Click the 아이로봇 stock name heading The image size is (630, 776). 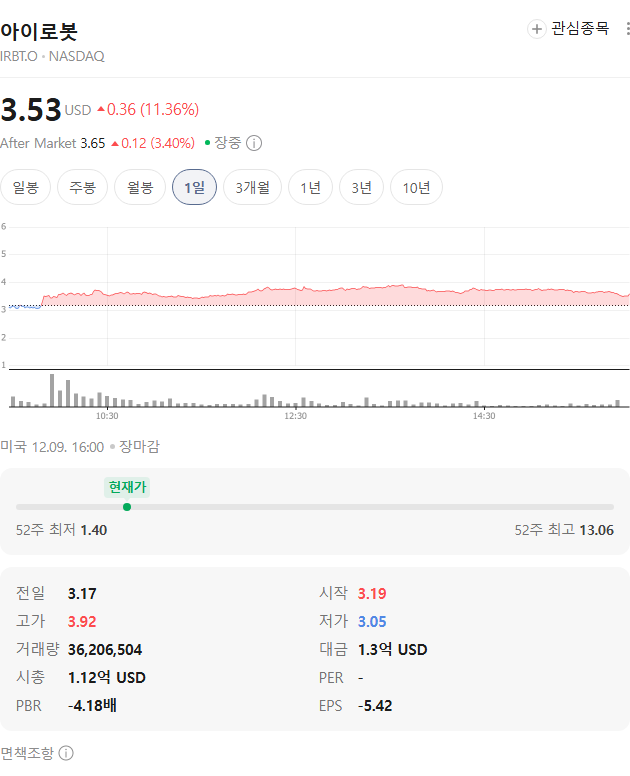pos(39,31)
